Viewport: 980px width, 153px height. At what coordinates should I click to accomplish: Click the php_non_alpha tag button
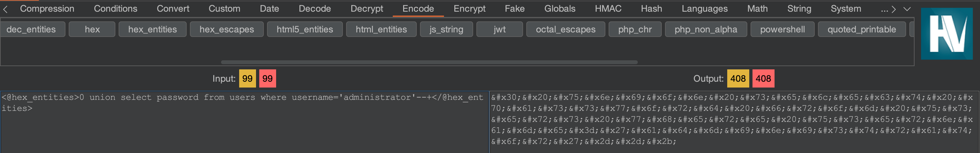click(x=705, y=29)
